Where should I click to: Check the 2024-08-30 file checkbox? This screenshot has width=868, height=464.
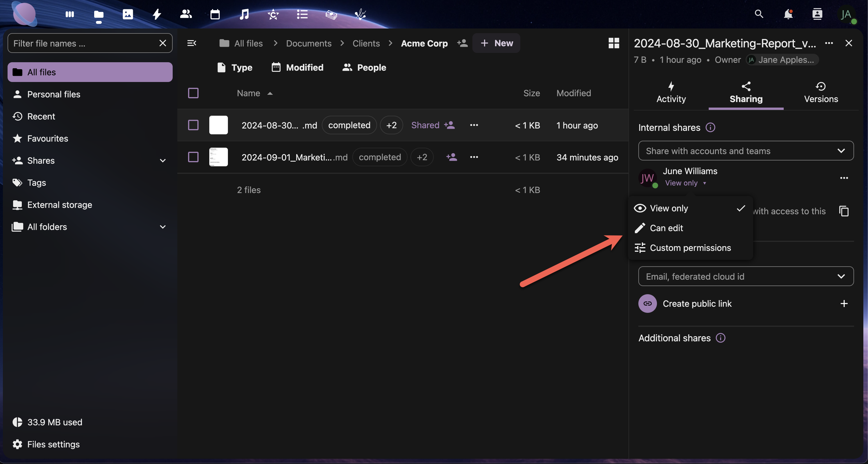193,125
